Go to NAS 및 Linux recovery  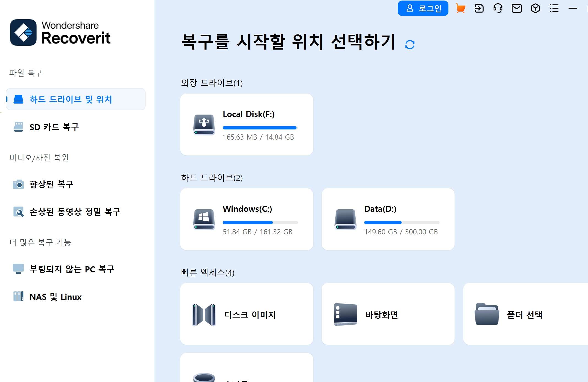pyautogui.click(x=55, y=297)
